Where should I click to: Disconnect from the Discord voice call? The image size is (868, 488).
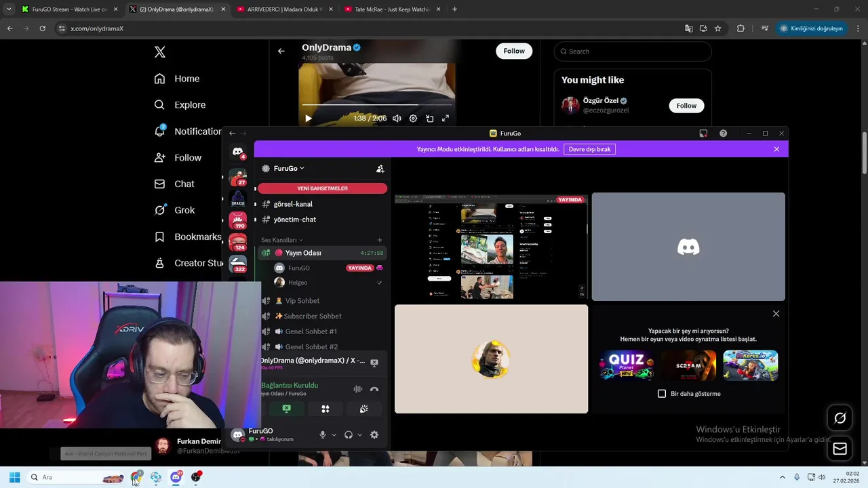point(374,389)
